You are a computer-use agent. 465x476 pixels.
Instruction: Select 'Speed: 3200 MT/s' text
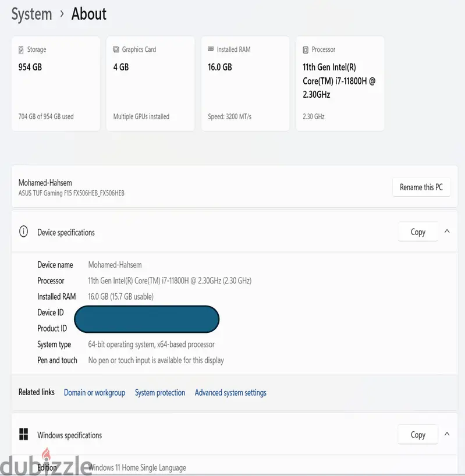tap(229, 116)
